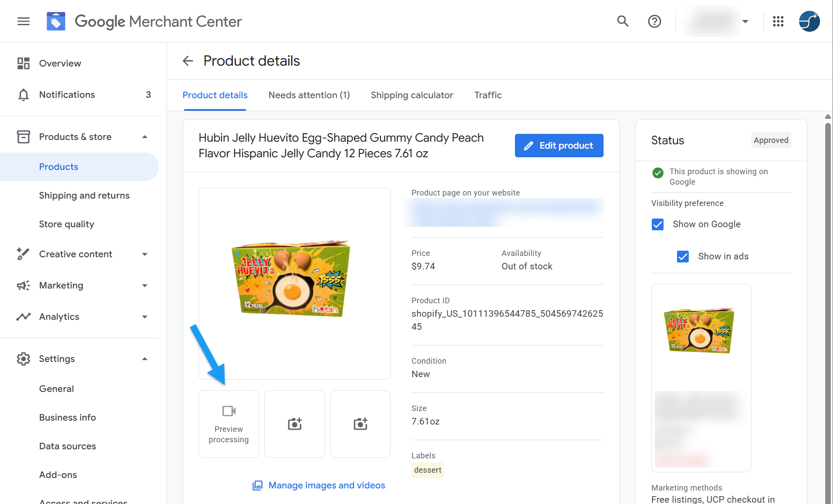The height and width of the screenshot is (504, 833).
Task: Collapse the Settings section
Action: (x=145, y=359)
